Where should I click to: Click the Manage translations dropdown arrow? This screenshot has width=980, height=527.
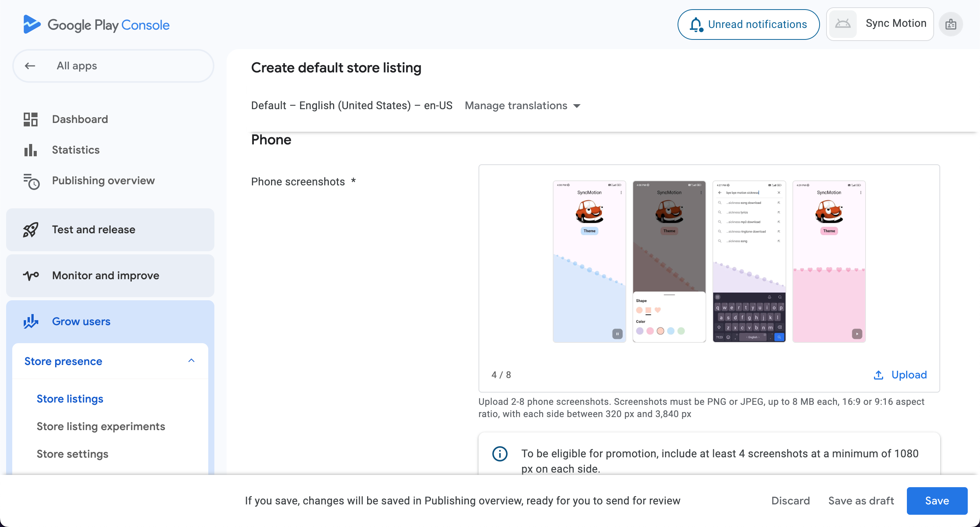tap(577, 106)
